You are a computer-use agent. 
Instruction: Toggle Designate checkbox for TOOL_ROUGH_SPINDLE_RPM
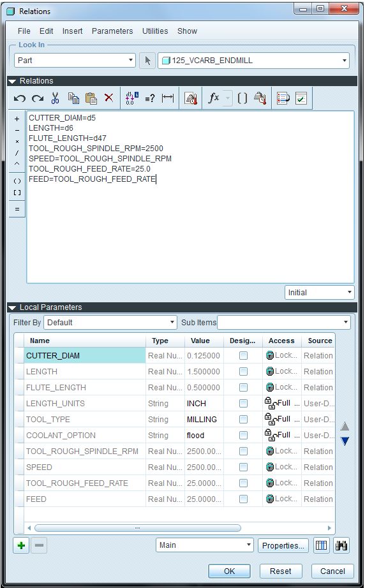[244, 451]
